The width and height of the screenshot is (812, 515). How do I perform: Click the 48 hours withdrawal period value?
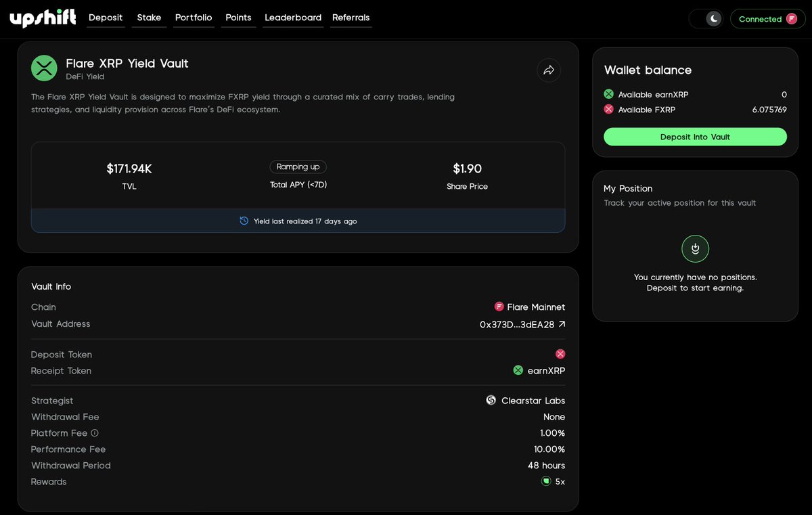pos(546,466)
